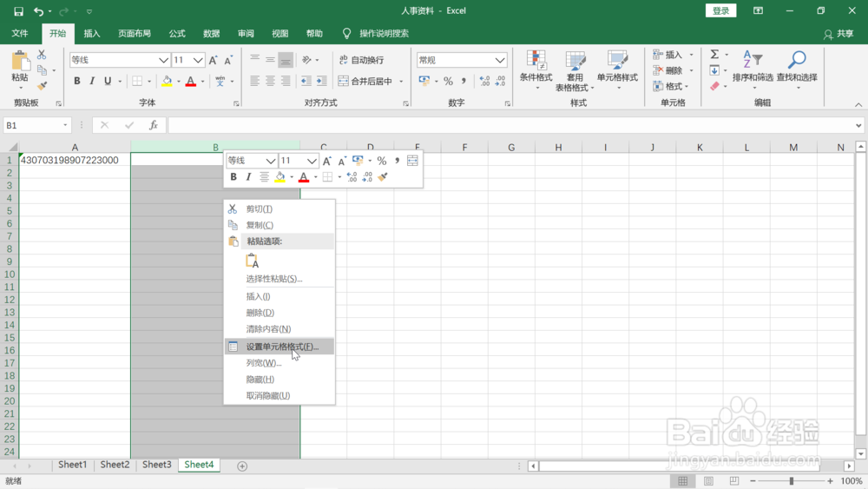Click the comma style icon in ribbon
Image resolution: width=868 pixels, height=489 pixels.
tap(464, 82)
